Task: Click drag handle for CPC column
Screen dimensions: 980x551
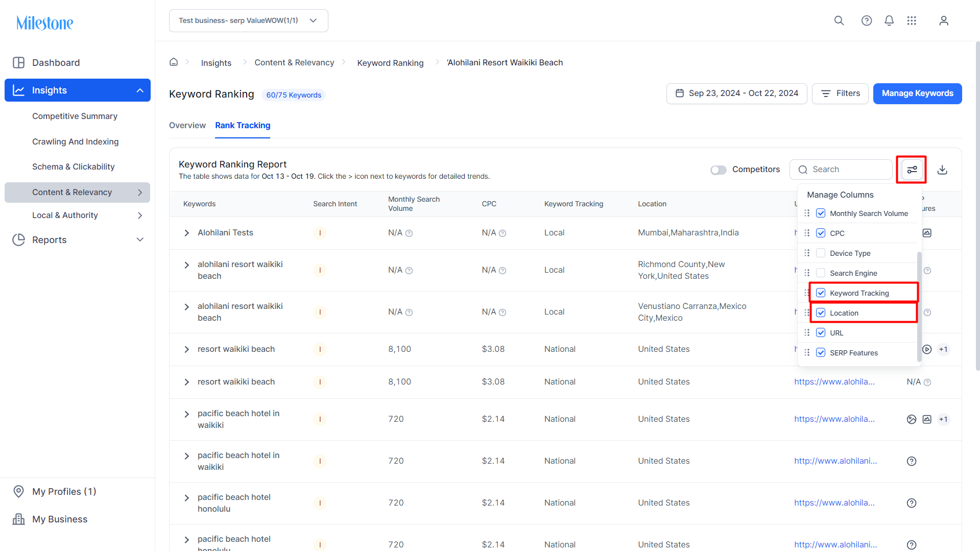Action: pyautogui.click(x=807, y=233)
